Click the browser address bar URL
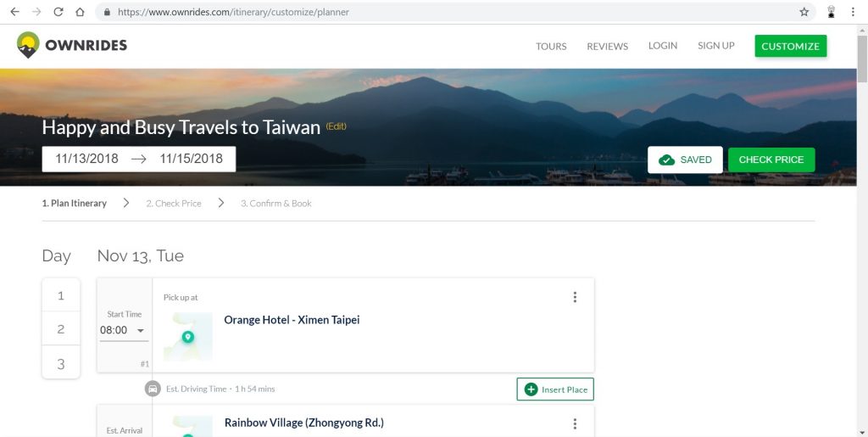 [x=233, y=12]
